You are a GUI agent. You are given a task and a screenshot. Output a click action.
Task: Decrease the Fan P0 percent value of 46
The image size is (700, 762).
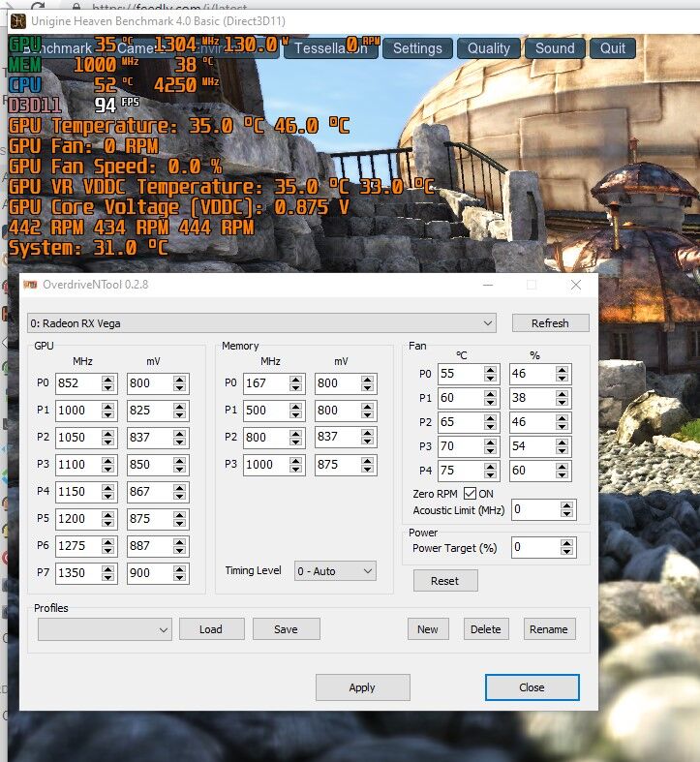pos(562,378)
